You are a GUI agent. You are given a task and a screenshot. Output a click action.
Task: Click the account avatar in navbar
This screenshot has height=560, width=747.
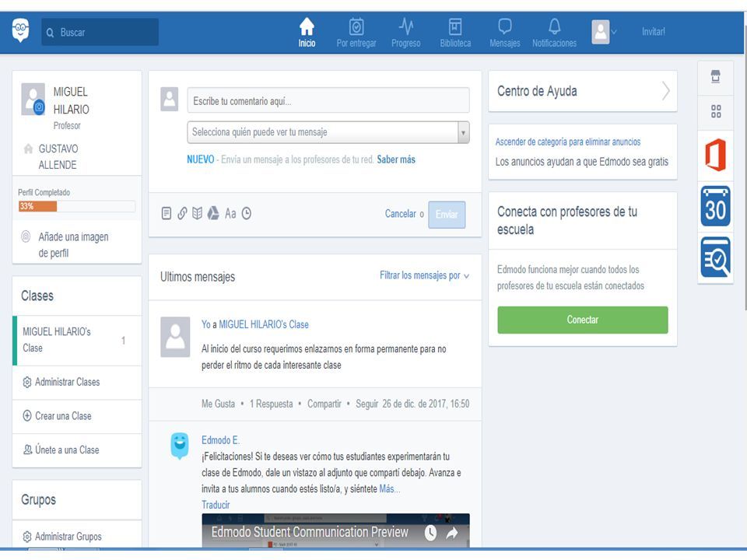coord(600,32)
